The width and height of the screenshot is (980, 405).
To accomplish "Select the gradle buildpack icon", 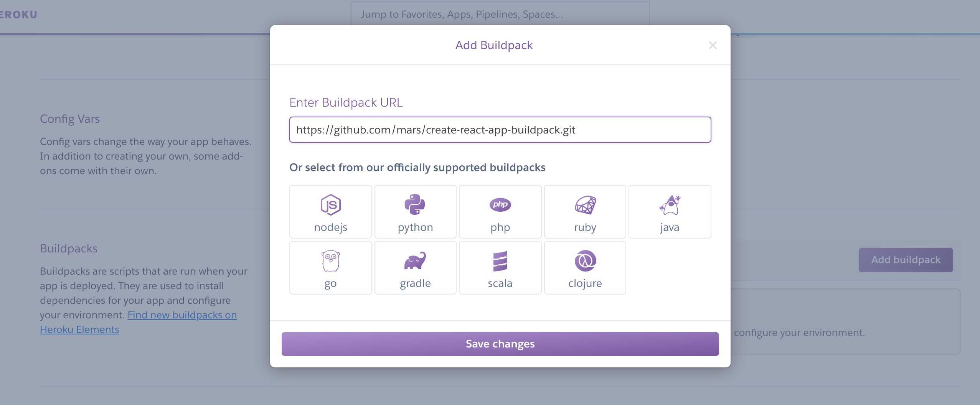I will (415, 267).
